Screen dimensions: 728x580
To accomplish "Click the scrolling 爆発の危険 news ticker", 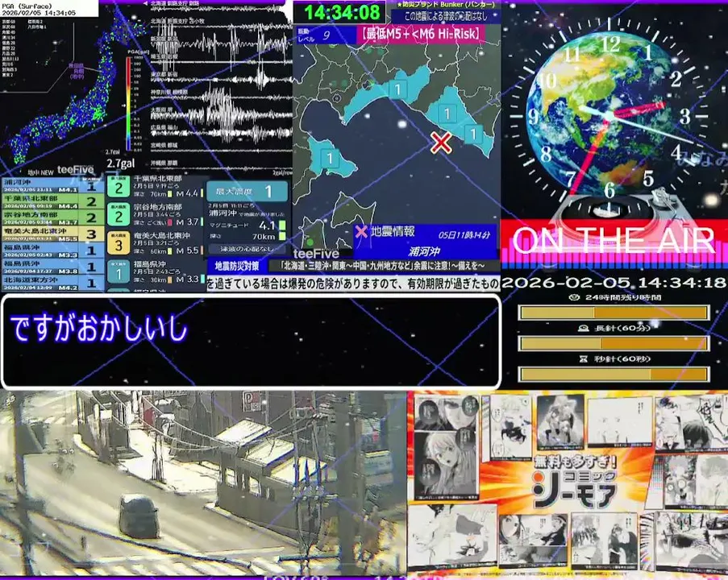I will tap(354, 284).
